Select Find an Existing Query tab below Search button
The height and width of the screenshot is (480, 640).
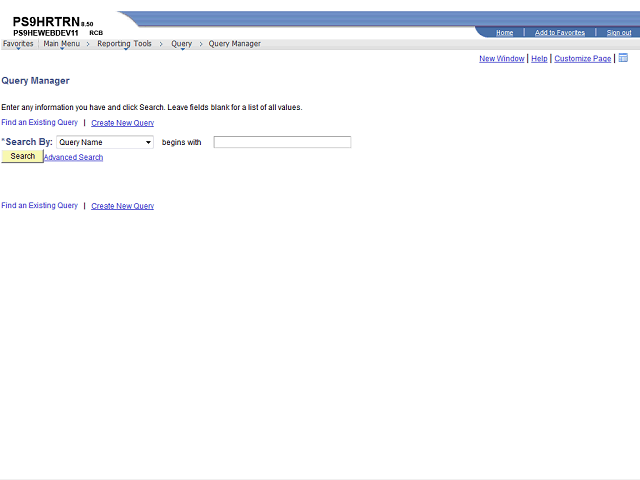[39, 206]
